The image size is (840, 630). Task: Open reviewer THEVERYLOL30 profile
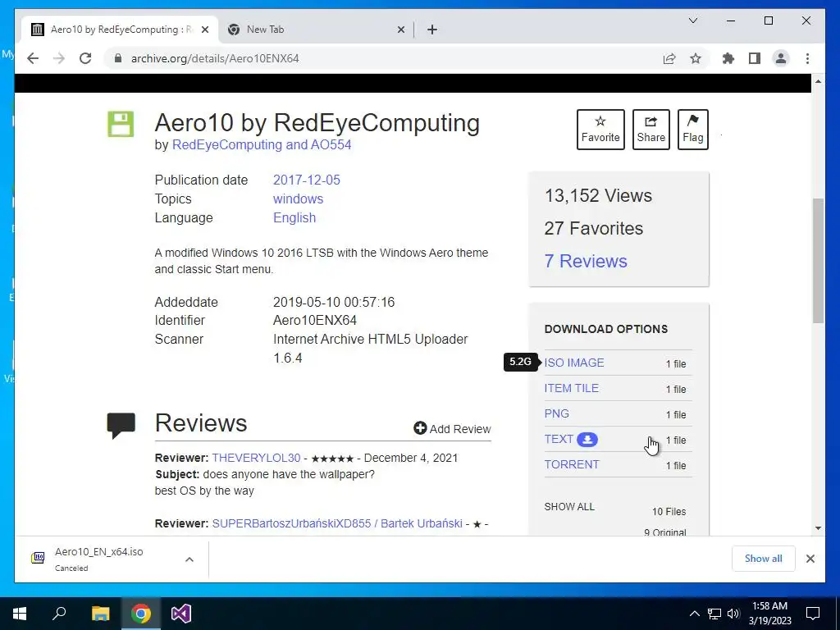point(256,458)
